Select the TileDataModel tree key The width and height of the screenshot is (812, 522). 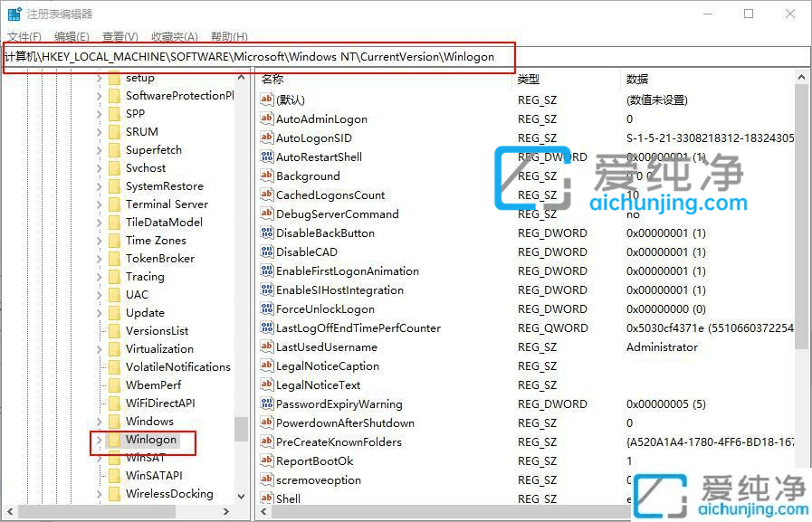164,222
